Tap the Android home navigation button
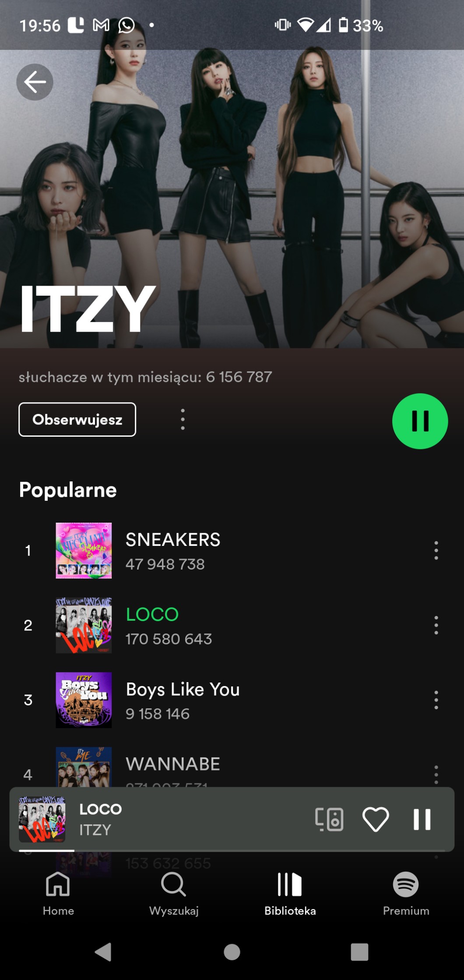This screenshot has height=980, width=464. [x=232, y=952]
